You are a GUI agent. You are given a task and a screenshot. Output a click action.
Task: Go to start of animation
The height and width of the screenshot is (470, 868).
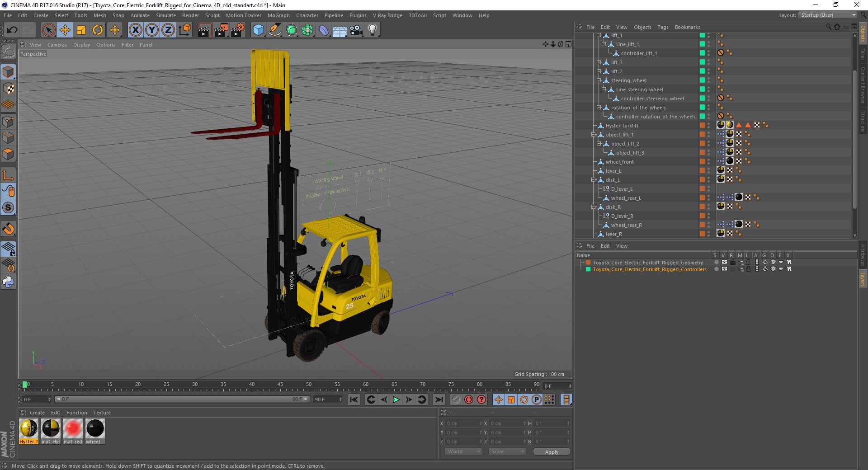354,399
